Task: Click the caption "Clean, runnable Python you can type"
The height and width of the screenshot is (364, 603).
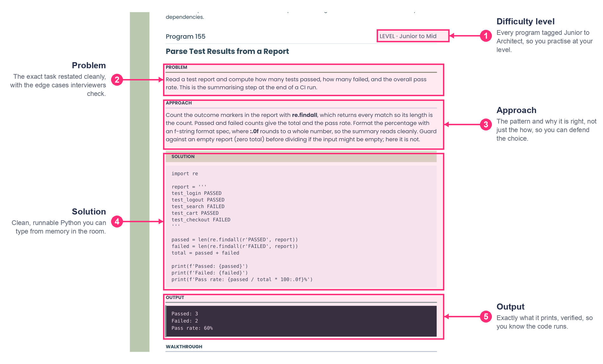Action: [x=59, y=227]
